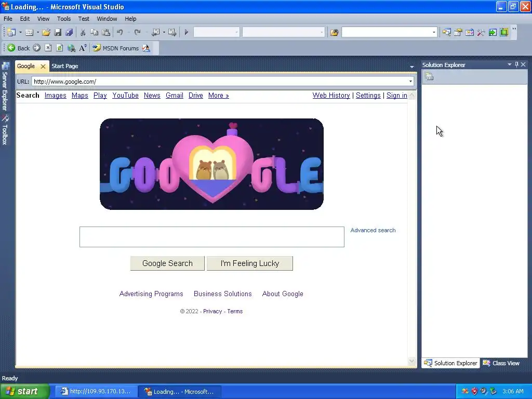Click the Paste clipboard icon
Screen dimensions: 532x399
(106, 32)
